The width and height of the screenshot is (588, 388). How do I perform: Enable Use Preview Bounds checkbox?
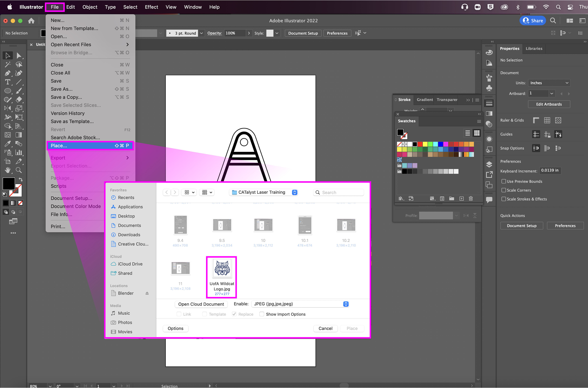pos(504,181)
